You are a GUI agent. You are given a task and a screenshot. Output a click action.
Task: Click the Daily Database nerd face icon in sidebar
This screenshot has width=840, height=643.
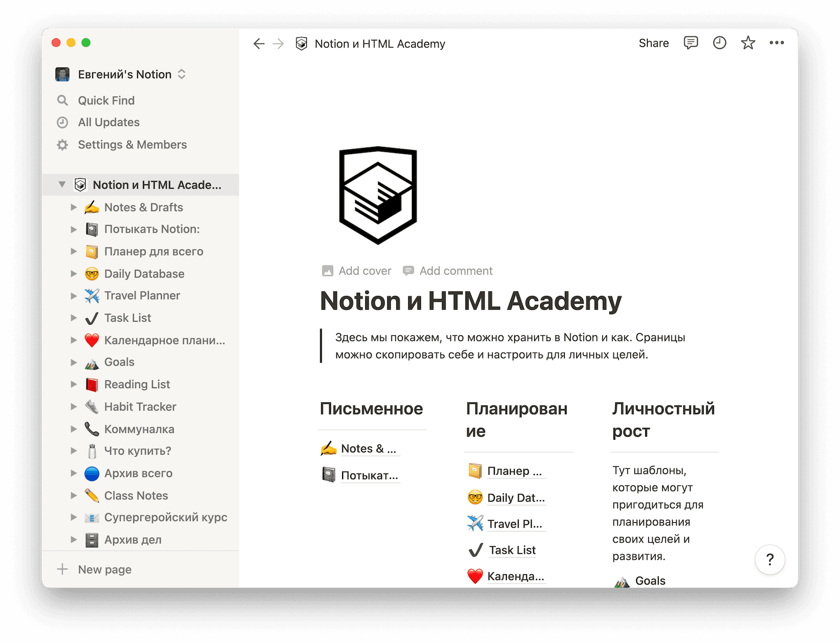pyautogui.click(x=92, y=274)
